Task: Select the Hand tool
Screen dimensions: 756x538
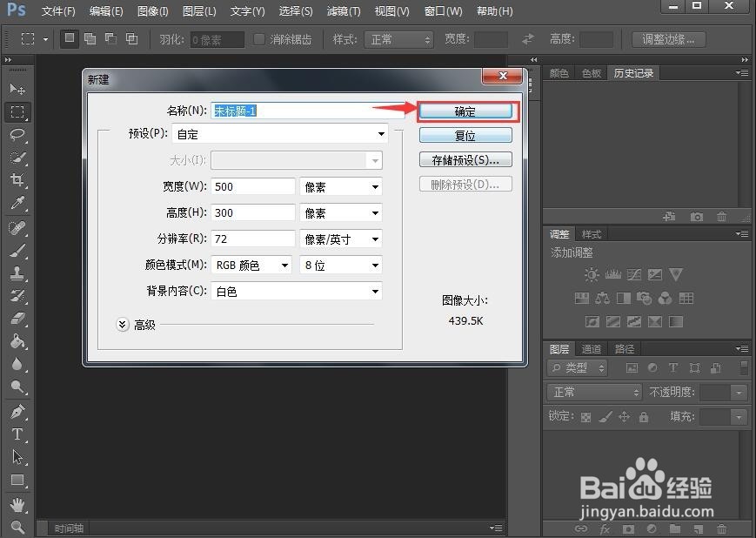Action: click(x=17, y=505)
